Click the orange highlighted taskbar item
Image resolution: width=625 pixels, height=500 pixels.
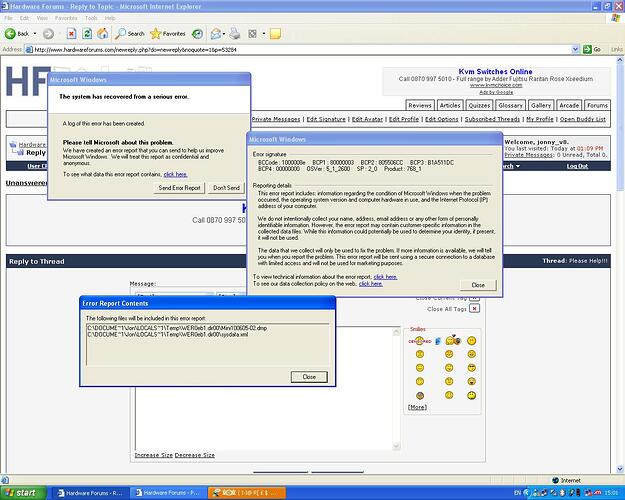coord(247,493)
